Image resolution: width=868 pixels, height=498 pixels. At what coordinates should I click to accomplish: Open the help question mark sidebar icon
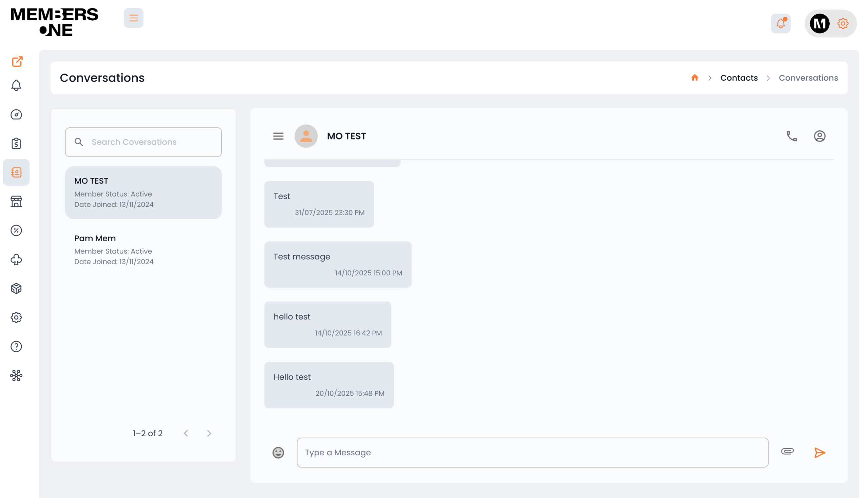16,347
